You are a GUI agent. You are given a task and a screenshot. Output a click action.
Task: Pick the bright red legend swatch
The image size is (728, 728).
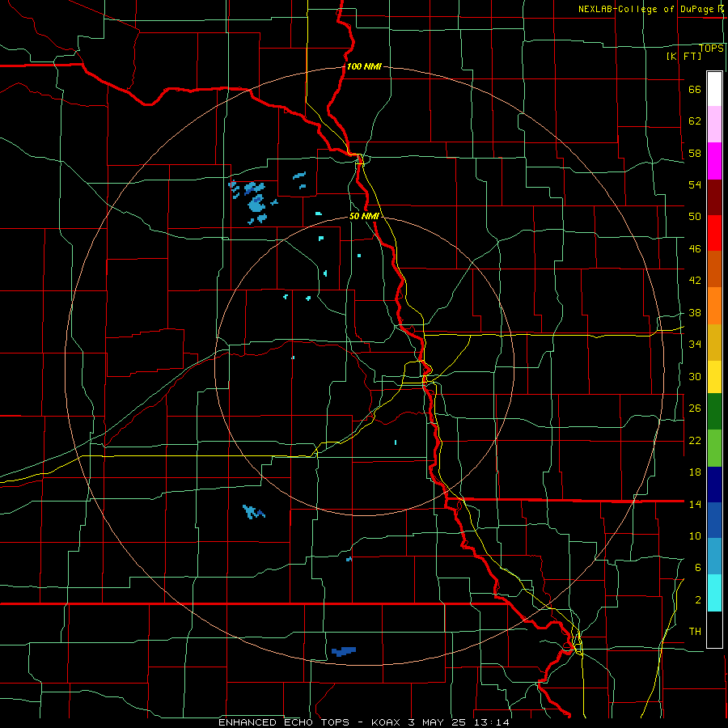pos(714,233)
